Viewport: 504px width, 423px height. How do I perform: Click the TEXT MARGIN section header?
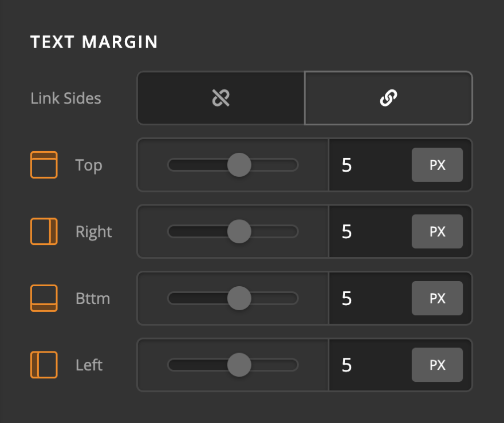(94, 41)
